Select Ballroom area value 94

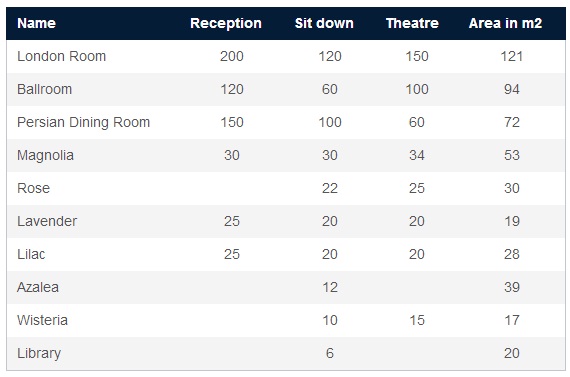tap(511, 89)
